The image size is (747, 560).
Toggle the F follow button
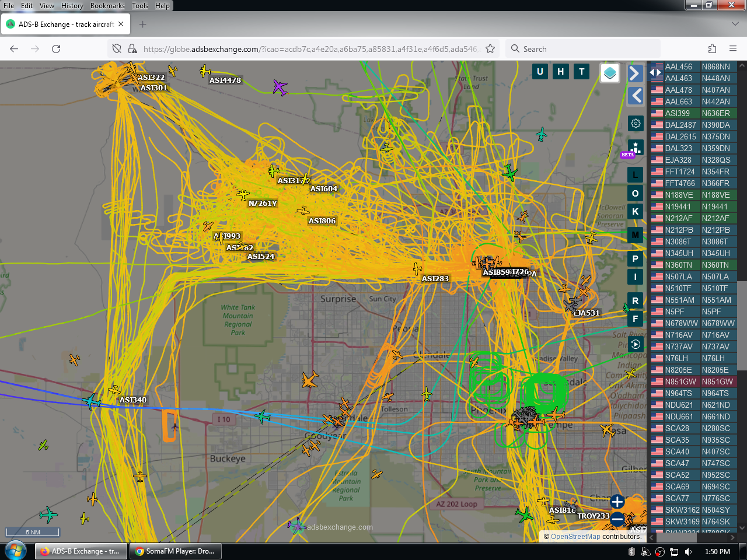(x=636, y=318)
